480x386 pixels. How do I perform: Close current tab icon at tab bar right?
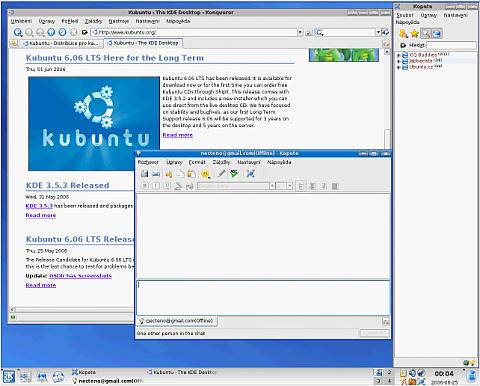coord(386,44)
